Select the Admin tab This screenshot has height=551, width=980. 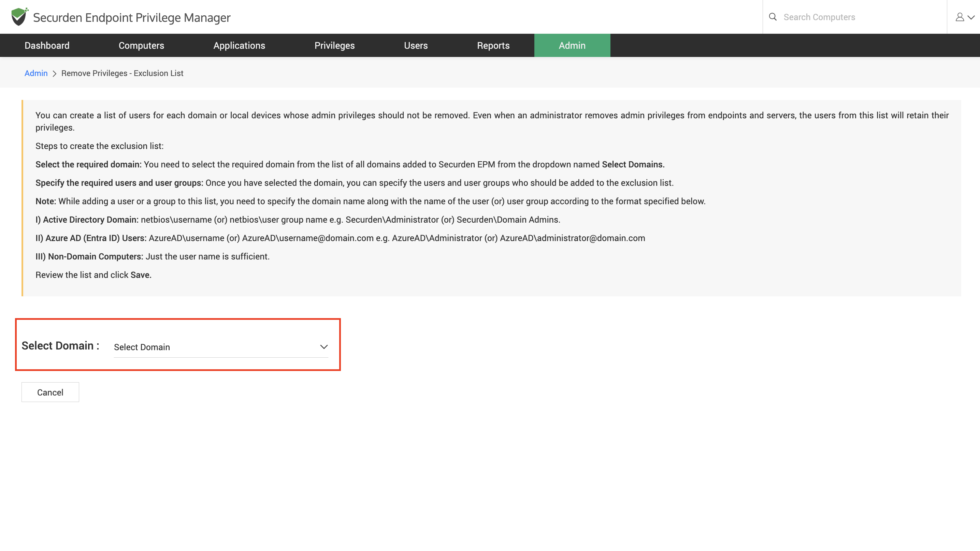click(x=572, y=45)
